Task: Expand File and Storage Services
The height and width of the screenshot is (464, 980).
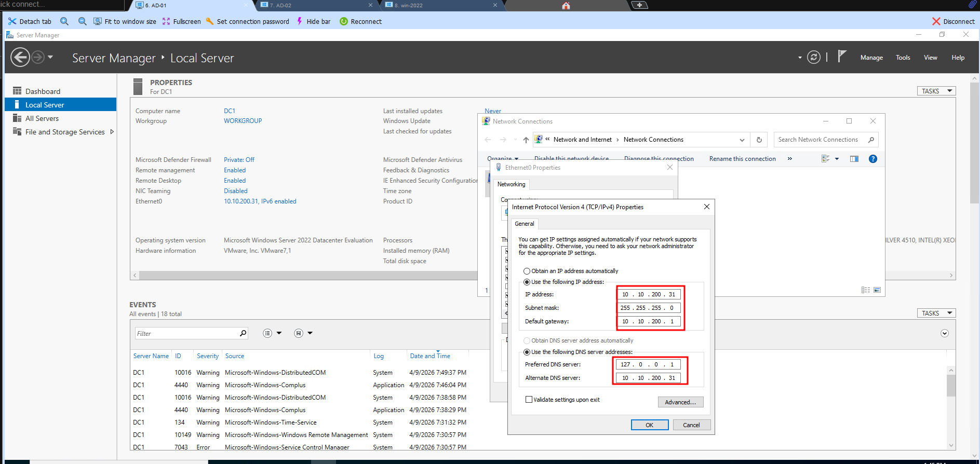Action: pyautogui.click(x=112, y=132)
